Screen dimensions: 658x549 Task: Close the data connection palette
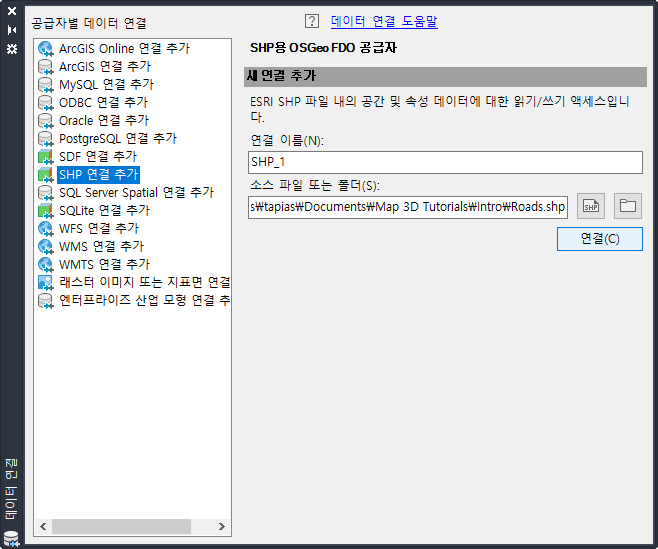click(12, 11)
